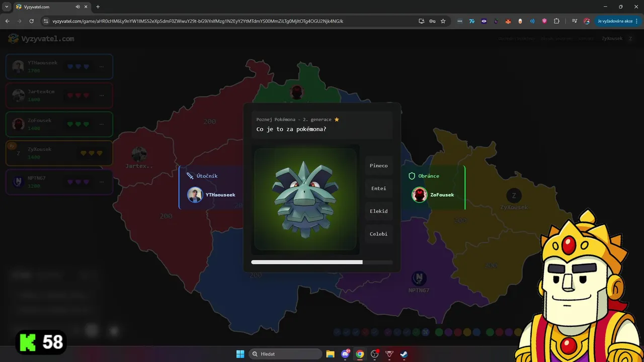Click the Pokémon image
Viewport: 644px width, 362px height.
(305, 199)
